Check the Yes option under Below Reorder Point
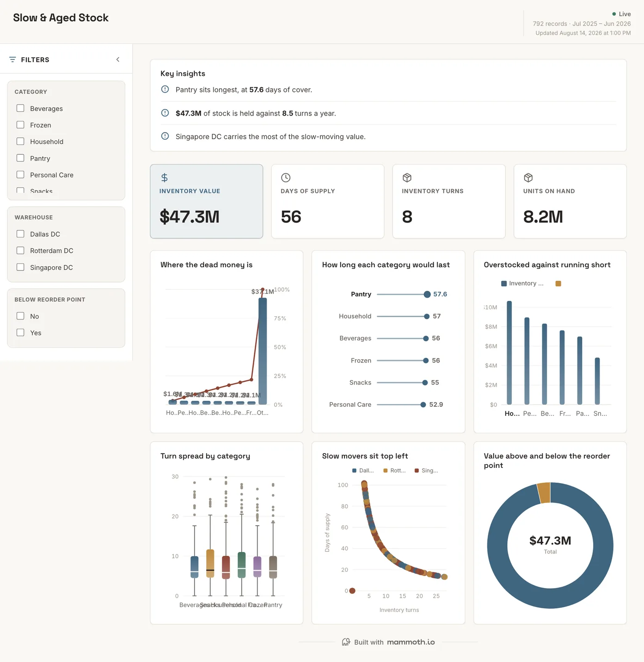This screenshot has width=644, height=662. pyautogui.click(x=20, y=333)
